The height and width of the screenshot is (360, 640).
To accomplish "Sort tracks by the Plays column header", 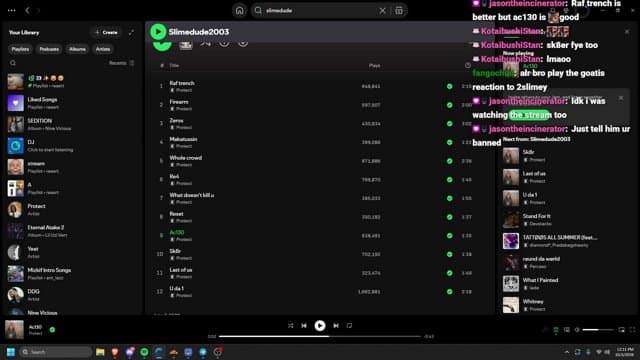I will 374,65.
